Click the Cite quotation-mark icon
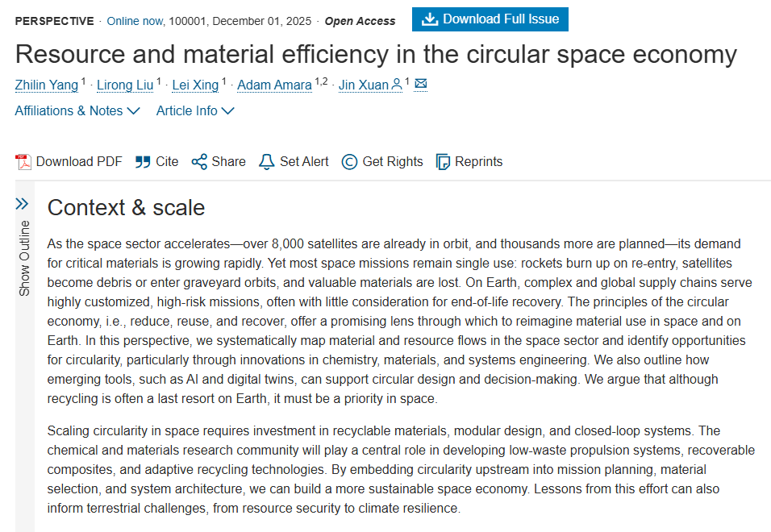Viewport: 771px width, 532px height. 143,162
